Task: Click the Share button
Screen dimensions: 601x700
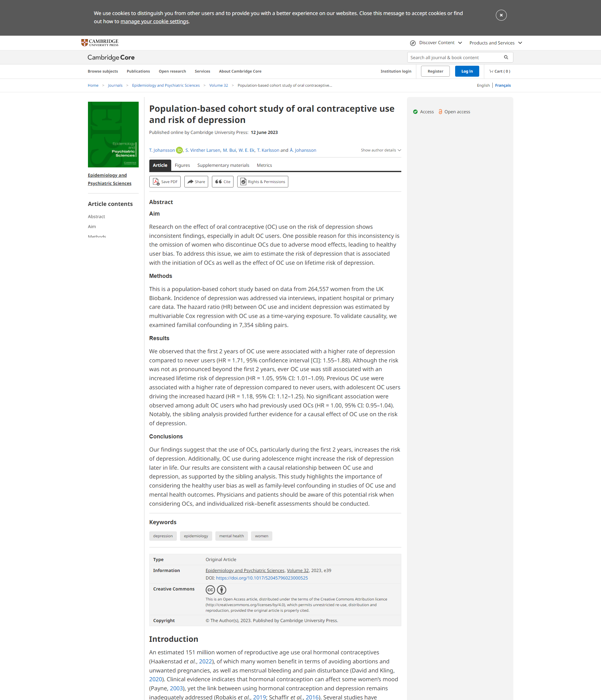Action: tap(196, 182)
